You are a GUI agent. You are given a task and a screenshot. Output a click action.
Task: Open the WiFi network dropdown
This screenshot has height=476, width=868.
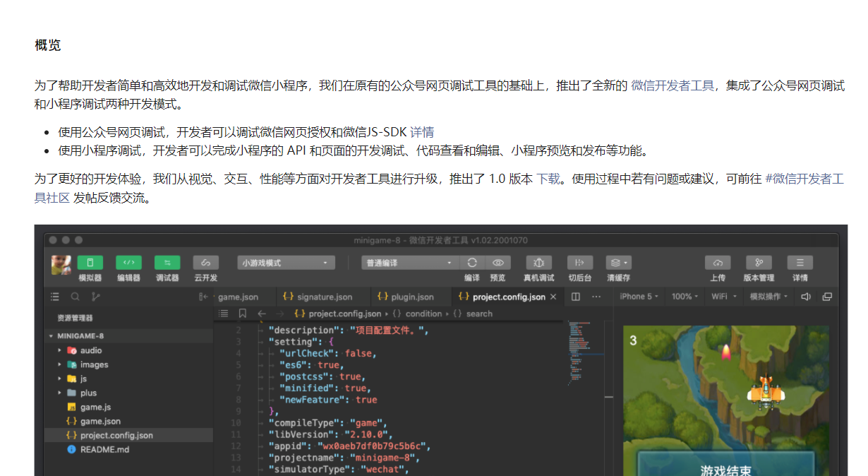724,297
